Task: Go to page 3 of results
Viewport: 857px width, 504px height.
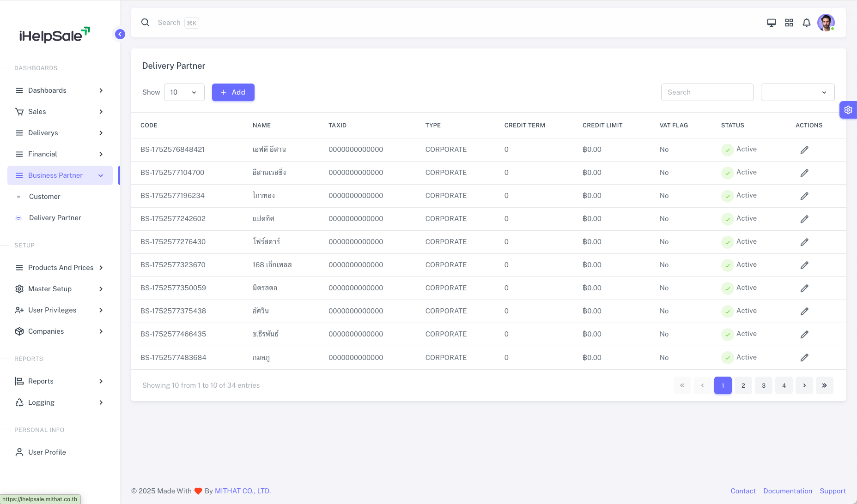Action: pyautogui.click(x=763, y=385)
